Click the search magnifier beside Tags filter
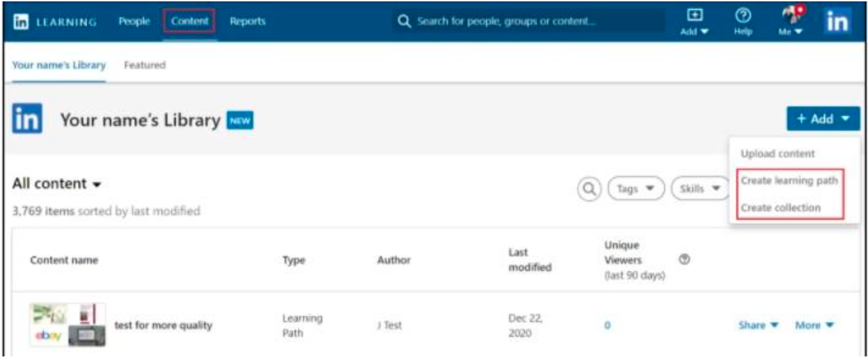 click(589, 189)
